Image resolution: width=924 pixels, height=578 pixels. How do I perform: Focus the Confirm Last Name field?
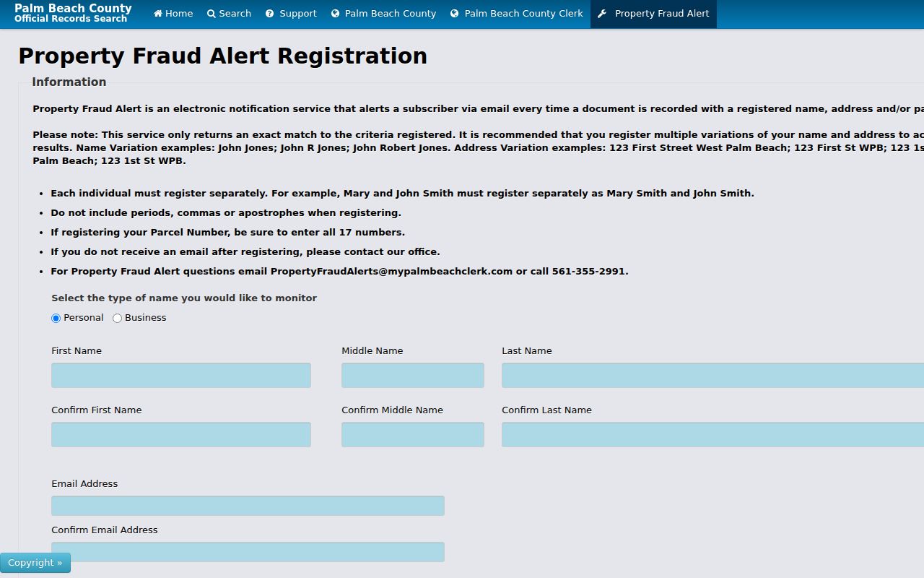click(x=712, y=435)
